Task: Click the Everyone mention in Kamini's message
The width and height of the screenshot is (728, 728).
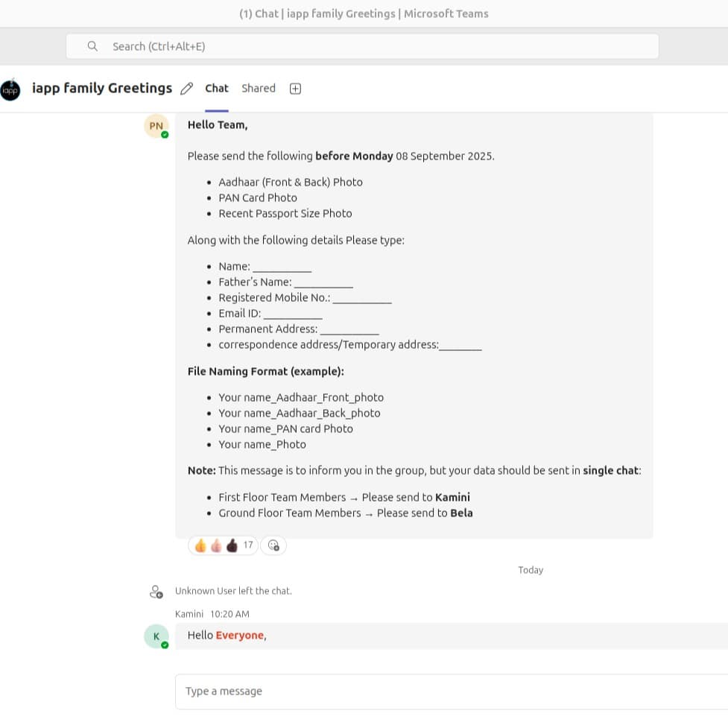Action: point(240,635)
